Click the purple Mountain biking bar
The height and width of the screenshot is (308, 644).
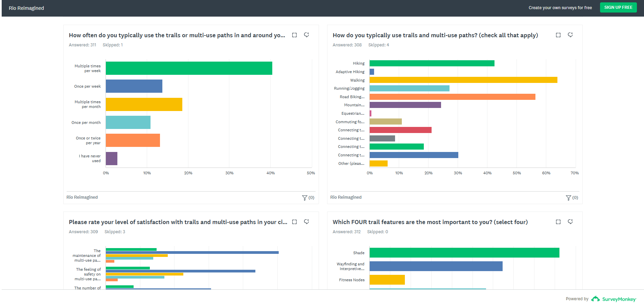(x=405, y=105)
